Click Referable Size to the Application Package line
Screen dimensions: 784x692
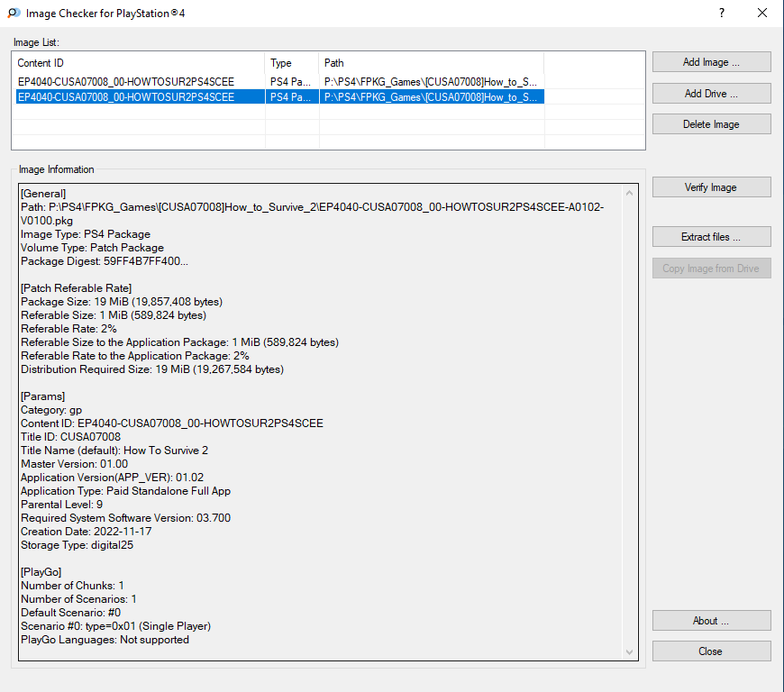[x=180, y=342]
